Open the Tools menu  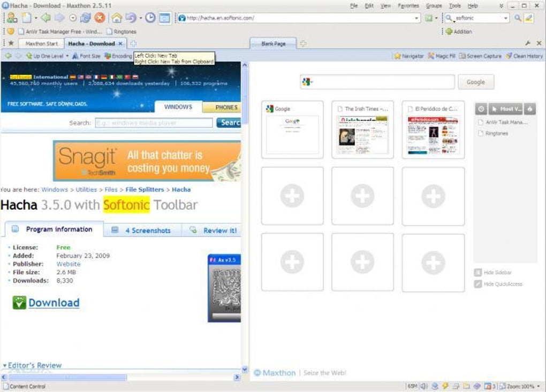coord(454,5)
